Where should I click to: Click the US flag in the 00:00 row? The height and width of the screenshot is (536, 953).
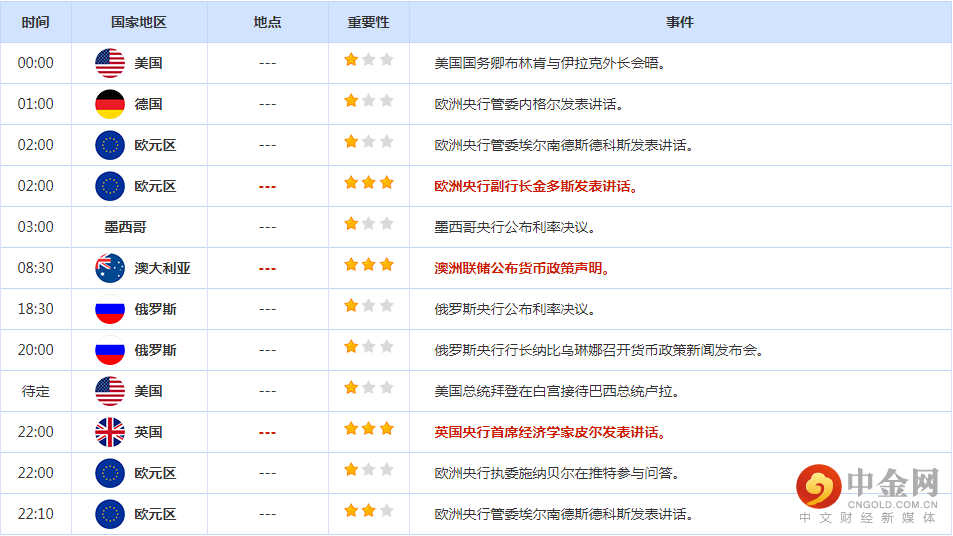point(110,63)
